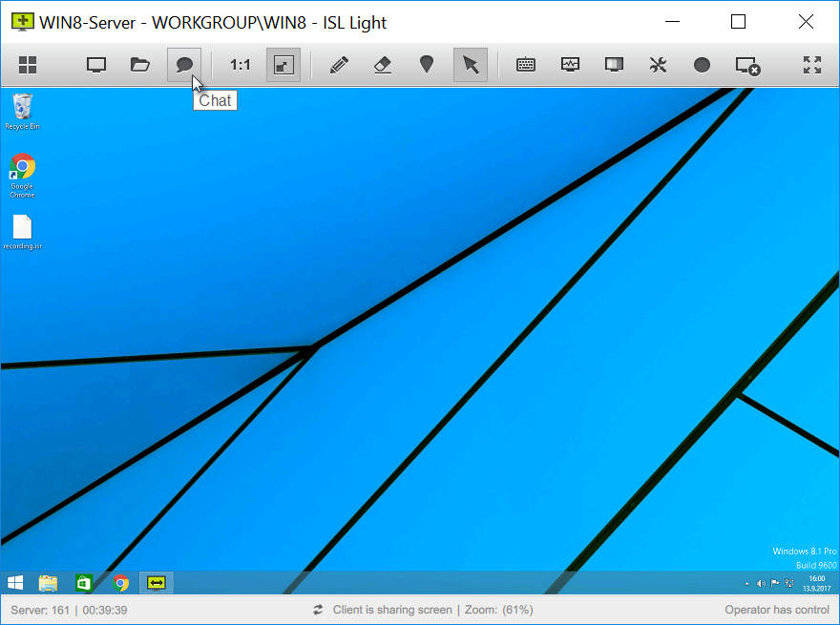The width and height of the screenshot is (840, 625).
Task: Toggle fit-to-window scaling button
Action: coord(283,65)
